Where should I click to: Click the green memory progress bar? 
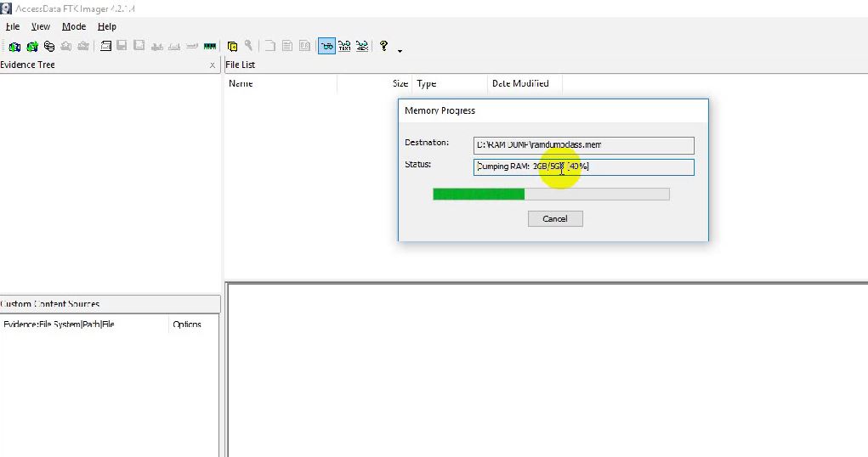pos(551,194)
